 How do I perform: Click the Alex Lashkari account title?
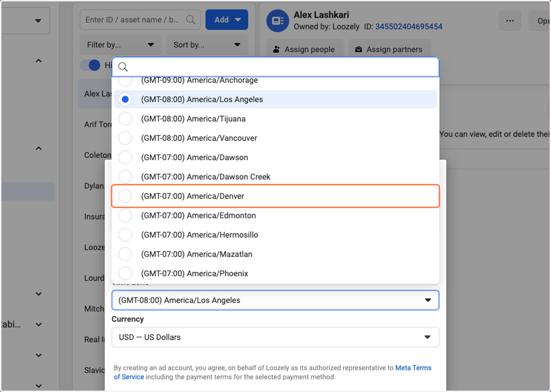[321, 15]
